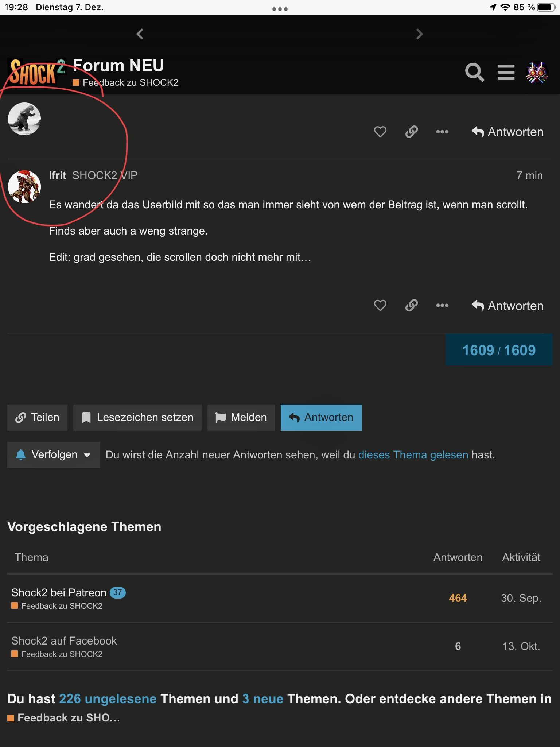The image size is (560, 747).
Task: Open the 1609 / 1609 post progress indicator
Action: [499, 351]
